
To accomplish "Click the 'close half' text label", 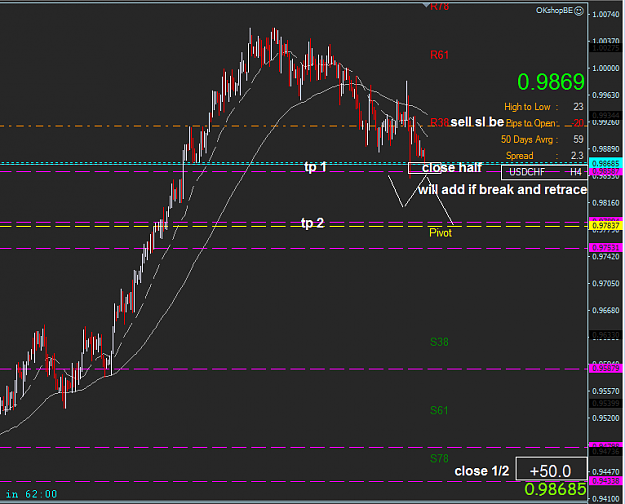I will click(452, 167).
